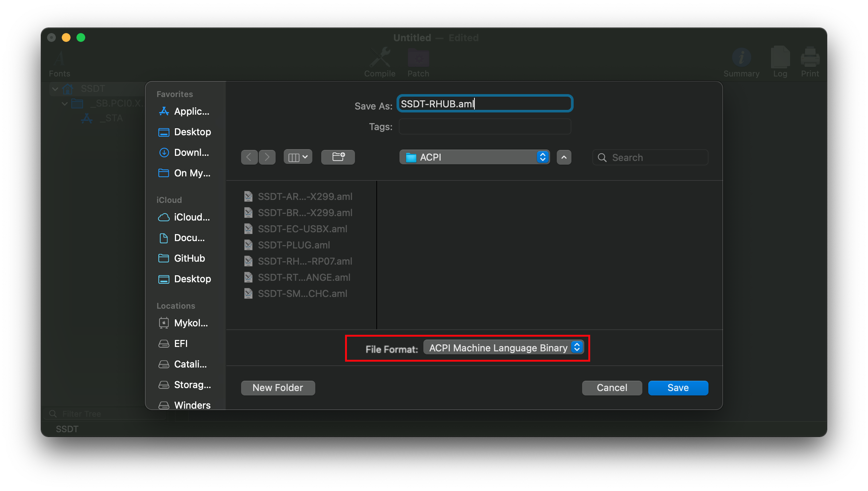Click the Patch toolbar icon
This screenshot has width=868, height=491.
(x=418, y=58)
